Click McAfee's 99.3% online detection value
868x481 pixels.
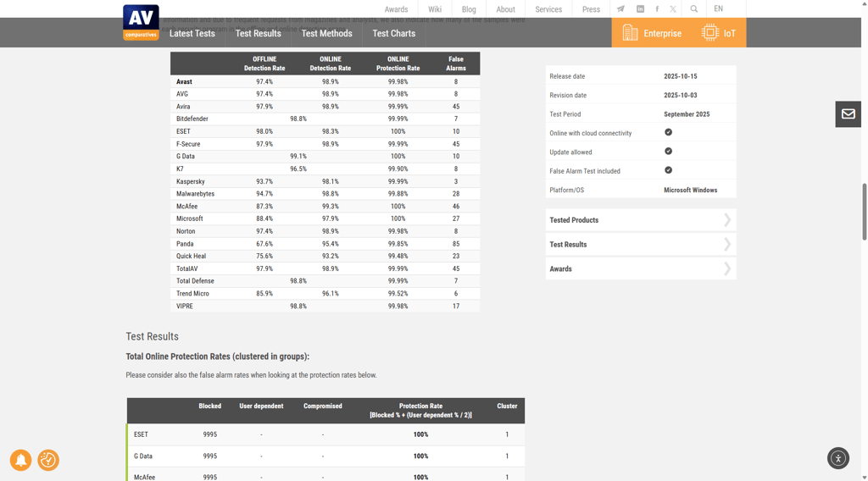pyautogui.click(x=331, y=207)
